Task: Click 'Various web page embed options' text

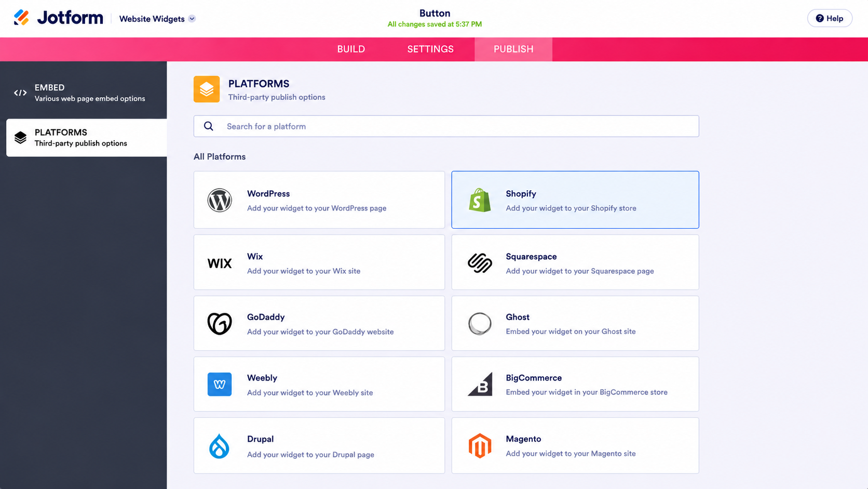Action: click(90, 99)
